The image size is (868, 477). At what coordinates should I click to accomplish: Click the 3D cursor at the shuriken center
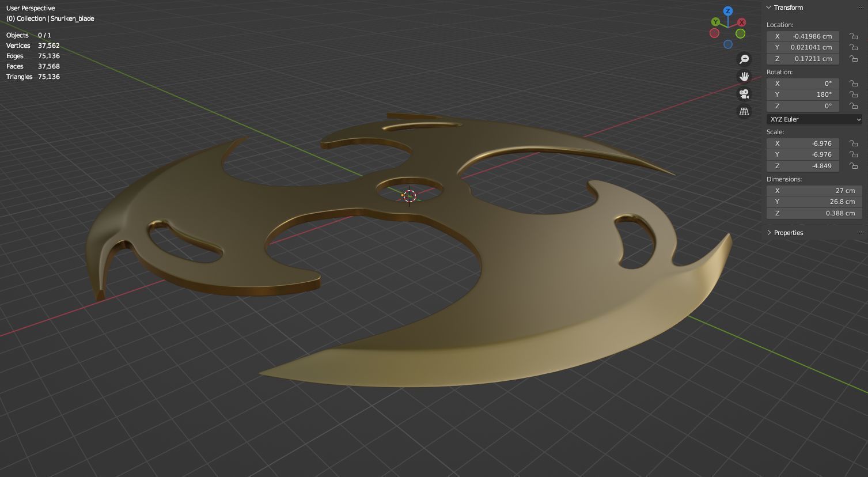click(x=410, y=196)
